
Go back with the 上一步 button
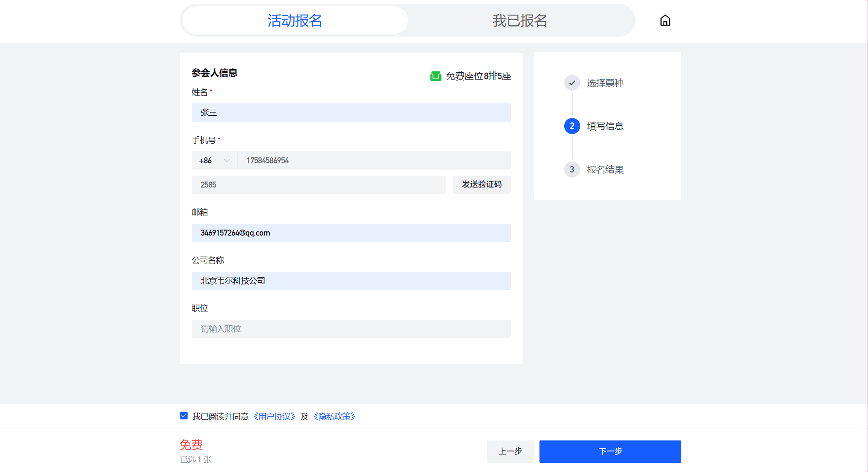tap(510, 451)
